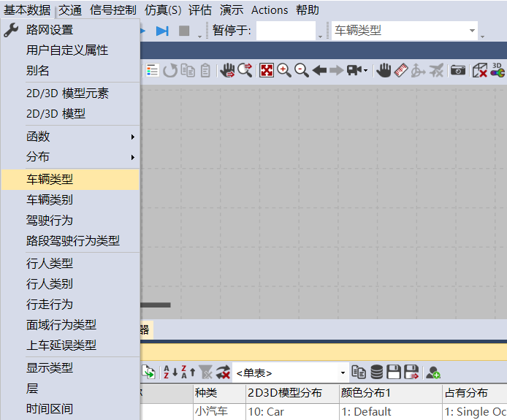Click the list toolbar synchronize page icon
This screenshot has height=420, width=507.
[148, 373]
